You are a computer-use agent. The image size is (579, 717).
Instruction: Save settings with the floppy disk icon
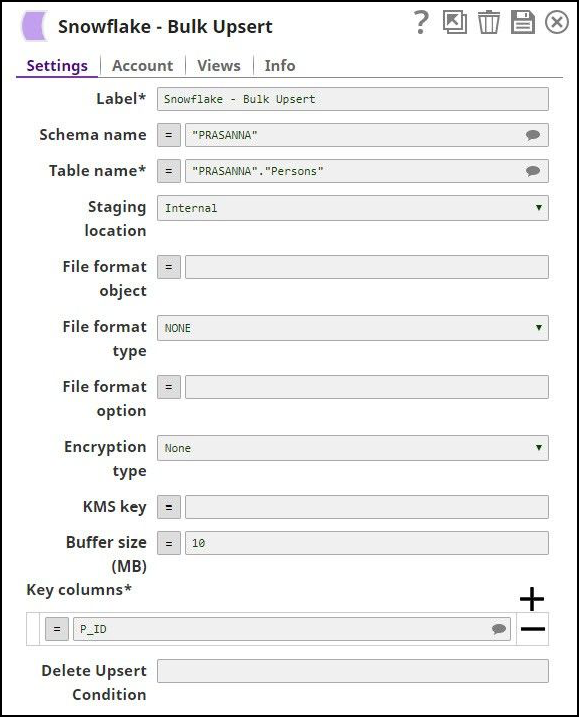click(x=523, y=22)
